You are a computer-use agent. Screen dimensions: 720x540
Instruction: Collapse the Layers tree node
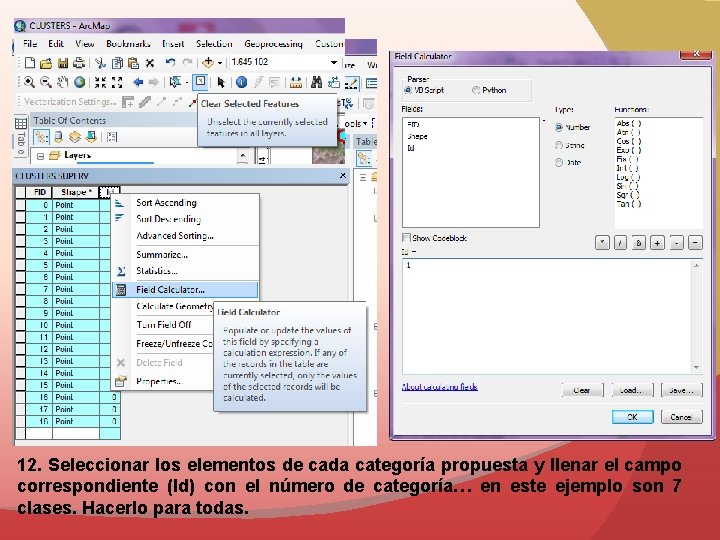(x=40, y=156)
